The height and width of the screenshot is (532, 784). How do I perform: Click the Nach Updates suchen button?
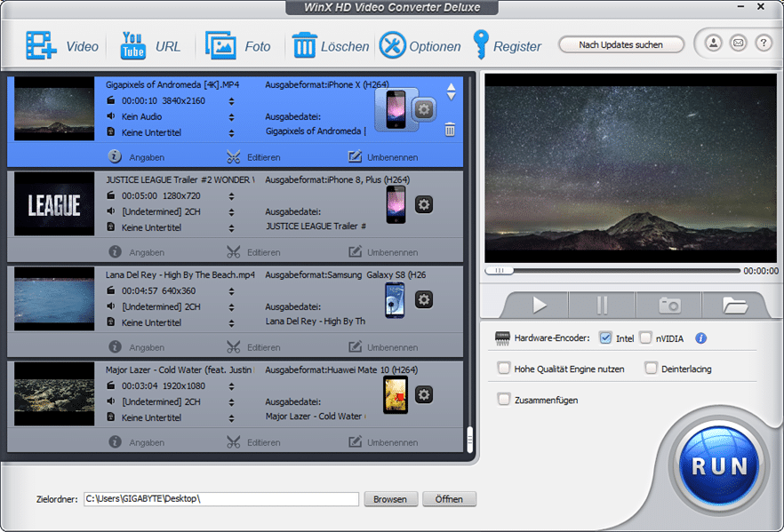tap(620, 44)
